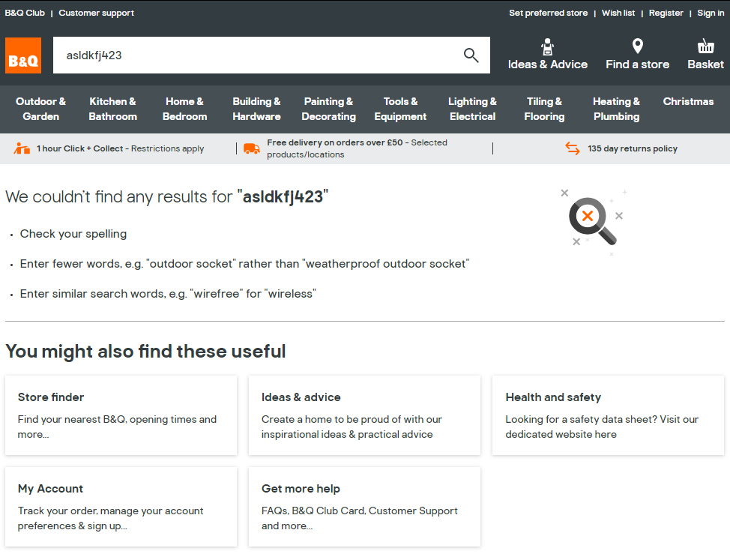
Task: Click 1 hour Click + Collect text
Action: pyautogui.click(x=120, y=148)
